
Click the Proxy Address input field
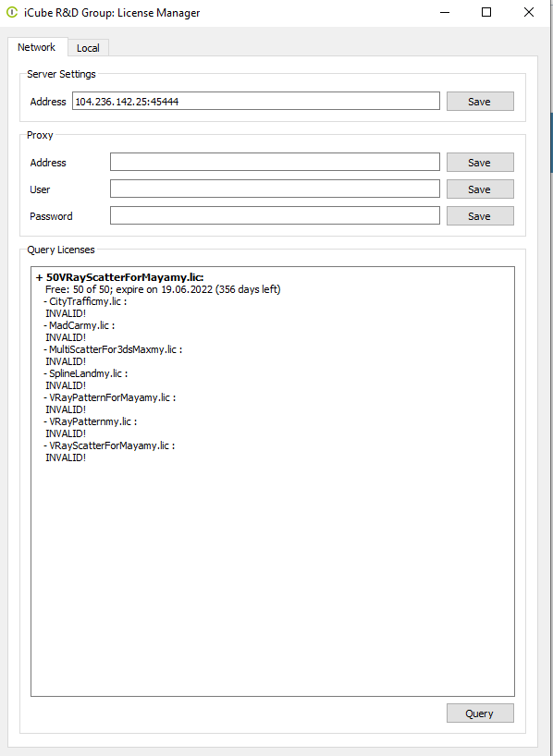[275, 162]
